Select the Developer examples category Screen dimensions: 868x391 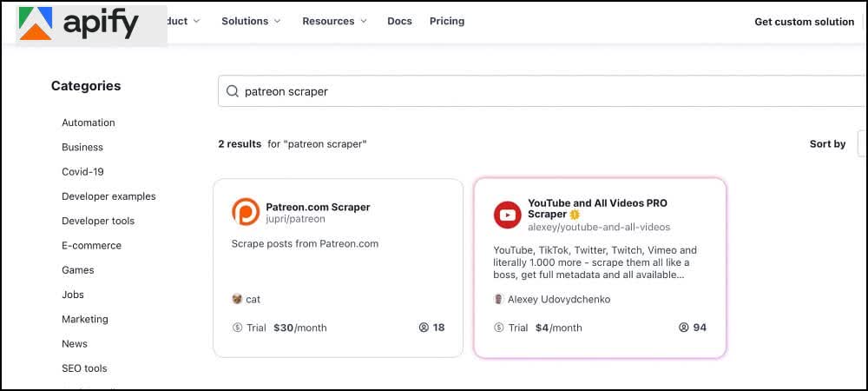[109, 196]
